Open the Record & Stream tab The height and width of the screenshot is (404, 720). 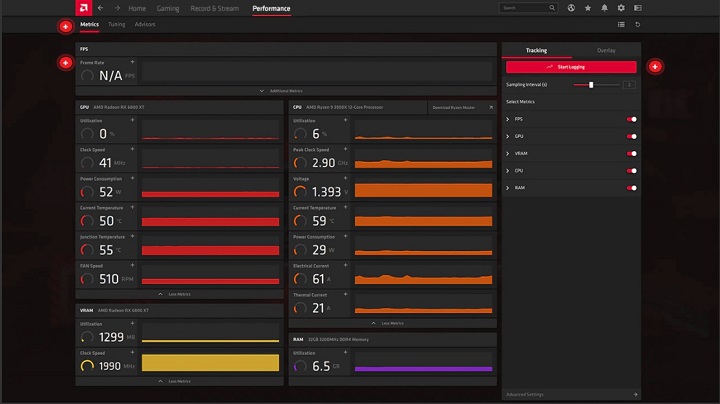point(214,8)
